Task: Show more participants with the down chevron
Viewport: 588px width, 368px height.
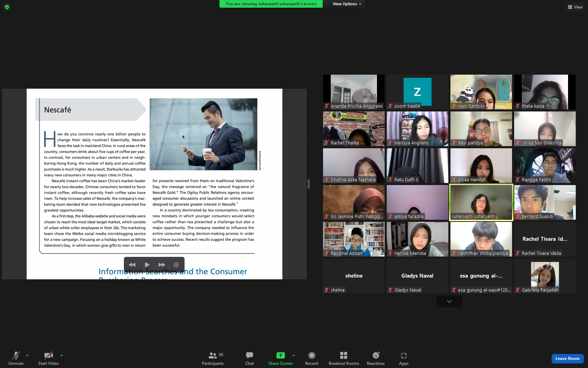Action: [449, 301]
